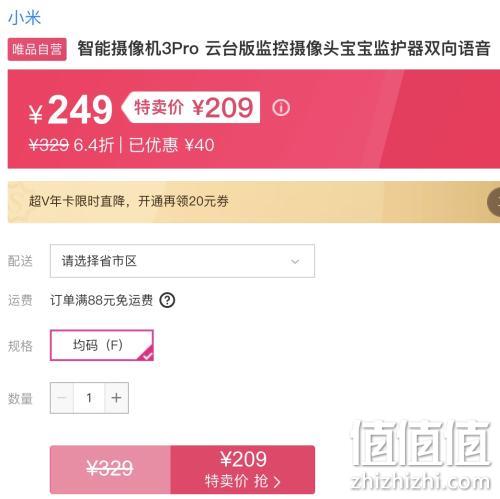This screenshot has width=500, height=499.
Task: Select the 均码 (F) size option
Action: (102, 345)
